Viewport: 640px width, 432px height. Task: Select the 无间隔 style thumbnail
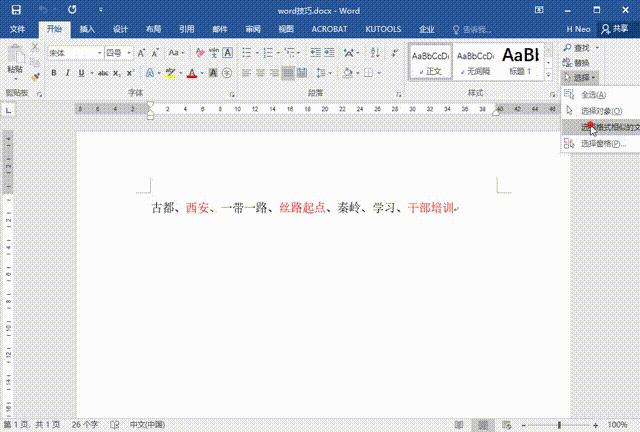[475, 61]
